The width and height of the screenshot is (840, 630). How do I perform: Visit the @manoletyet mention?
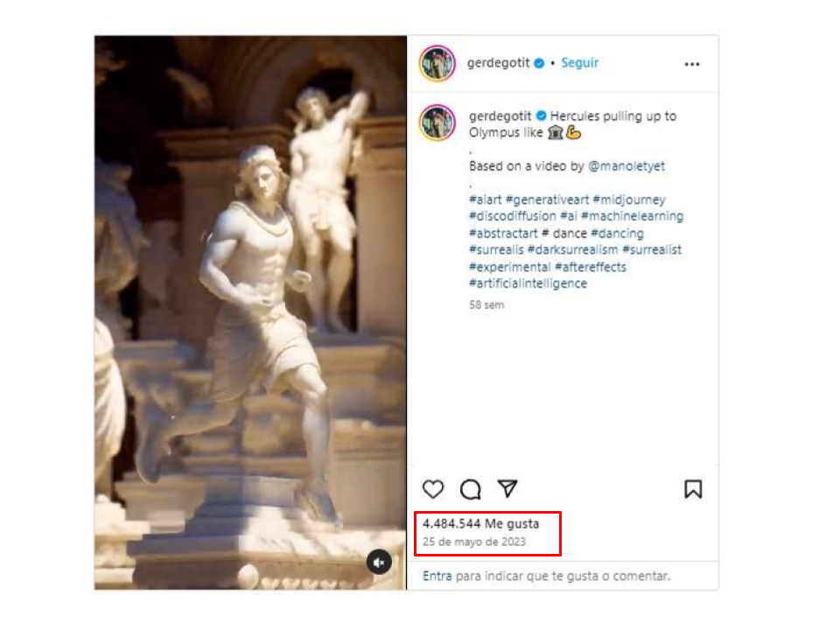626,166
